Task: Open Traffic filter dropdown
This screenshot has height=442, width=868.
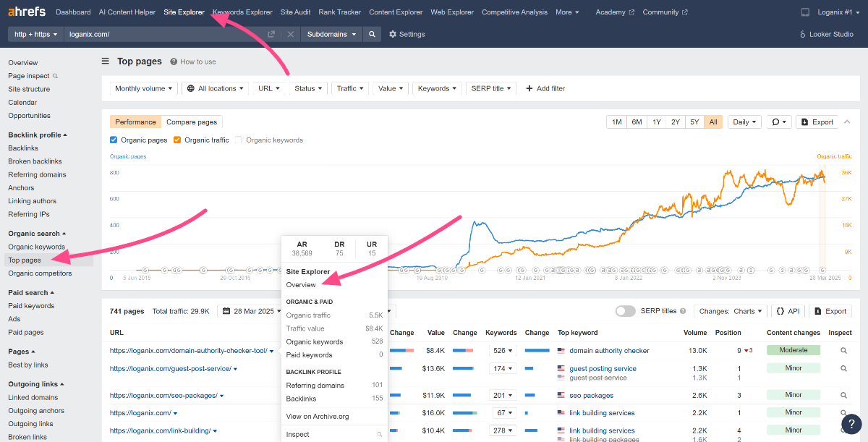Action: click(350, 88)
